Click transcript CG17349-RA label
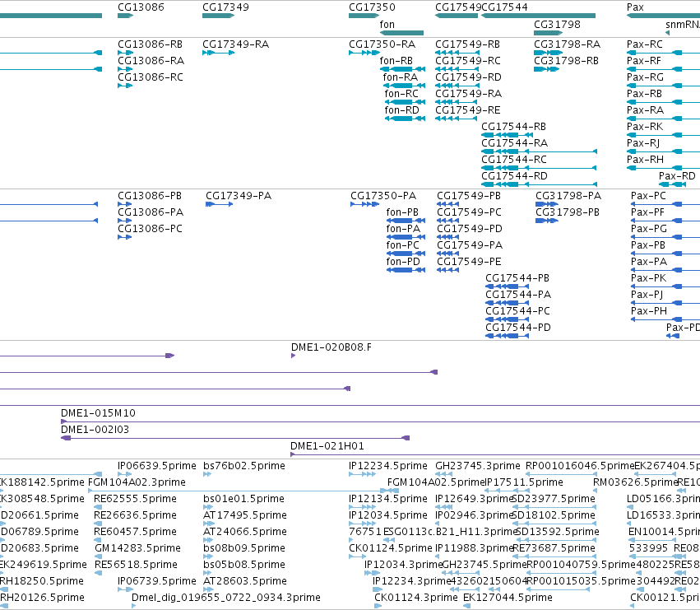 tap(236, 44)
